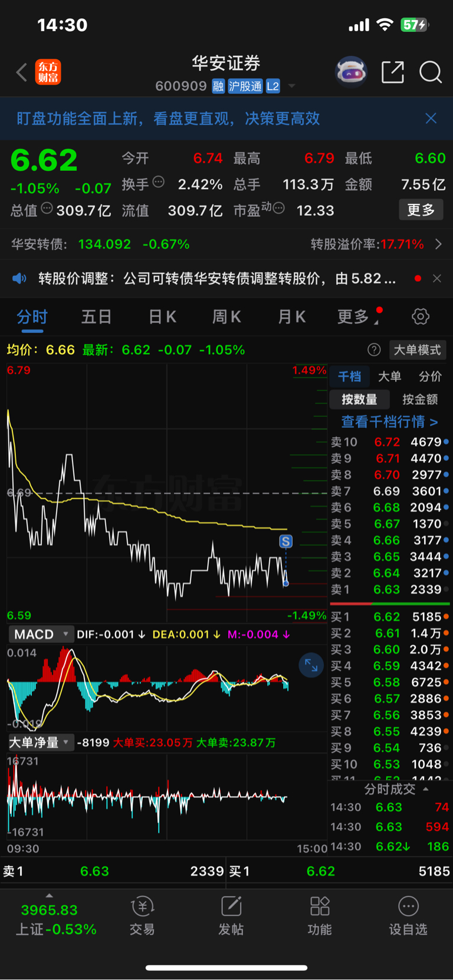
Task: Expand chart to fullscreen icon
Action: tap(311, 666)
